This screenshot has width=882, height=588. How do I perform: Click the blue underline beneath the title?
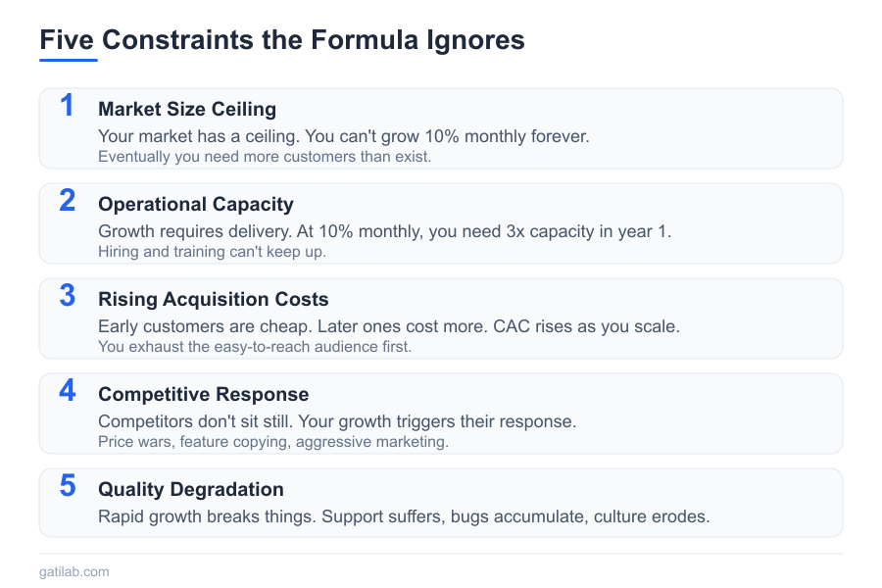69,61
